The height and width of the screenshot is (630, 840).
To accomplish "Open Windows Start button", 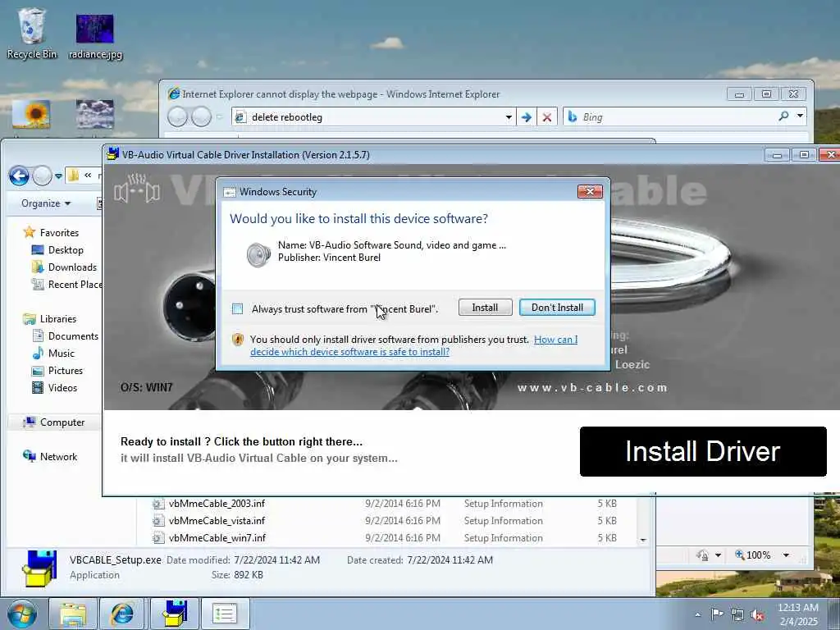I will point(22,614).
